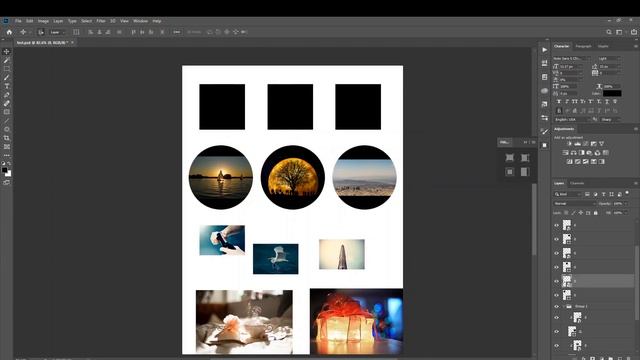Click the glowing gift box photo on canvas

pos(356,322)
